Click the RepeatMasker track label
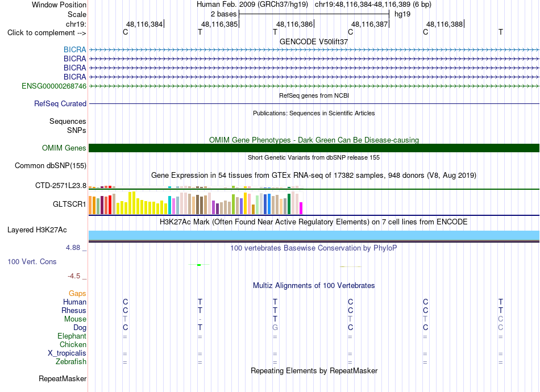The image size is (540, 392). [63, 378]
